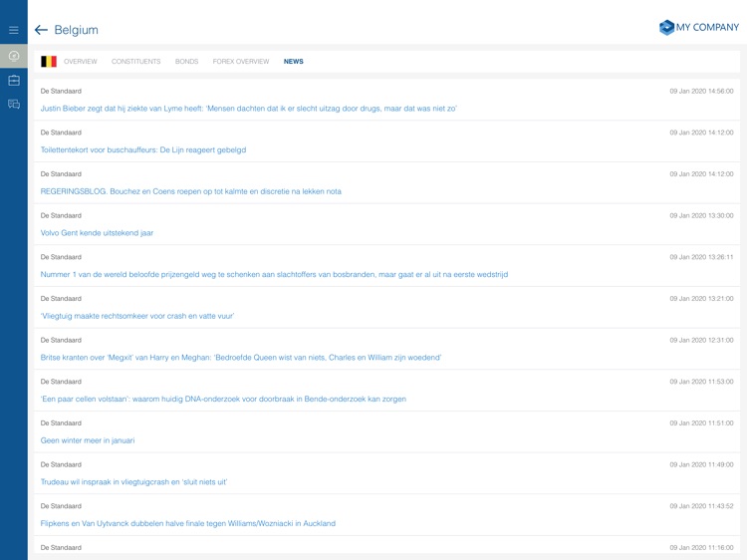This screenshot has width=747, height=560.
Task: Click the 09 Jan 2020 13:26:11 timestamp
Action: [x=701, y=257]
